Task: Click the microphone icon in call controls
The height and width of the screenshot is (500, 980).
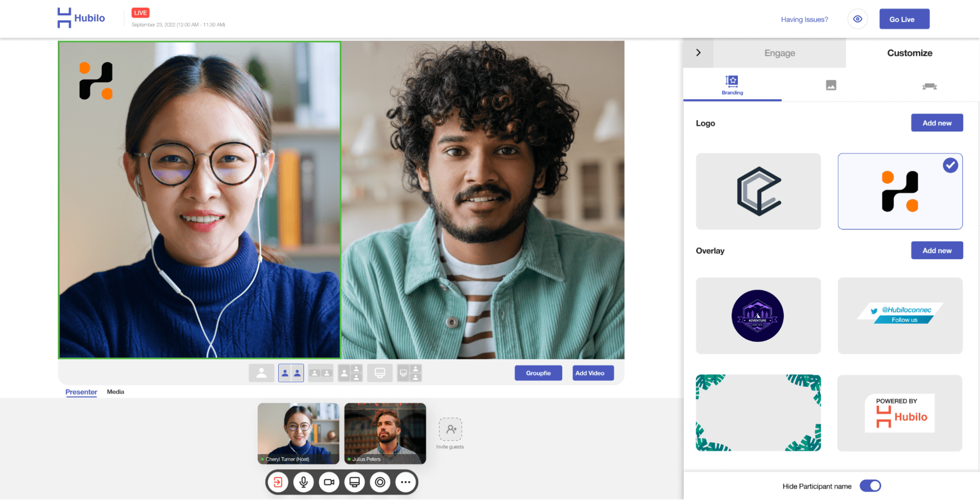Action: coord(303,482)
